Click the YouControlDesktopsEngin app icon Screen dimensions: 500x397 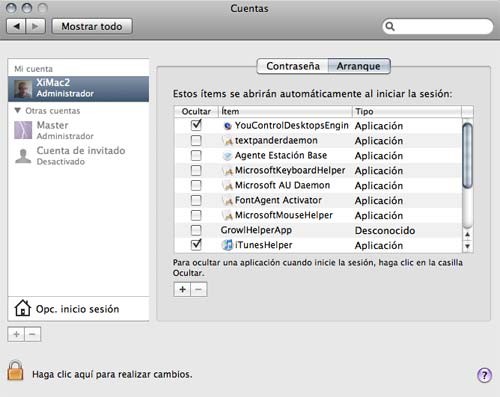(x=228, y=126)
